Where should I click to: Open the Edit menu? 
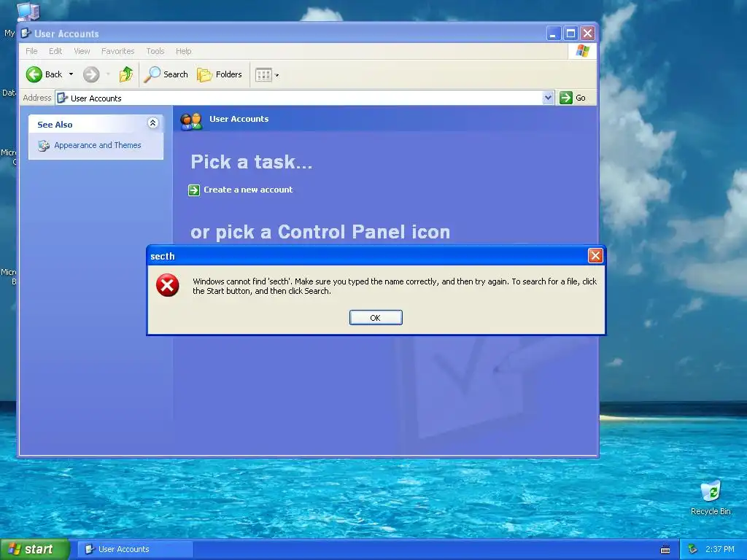[55, 51]
